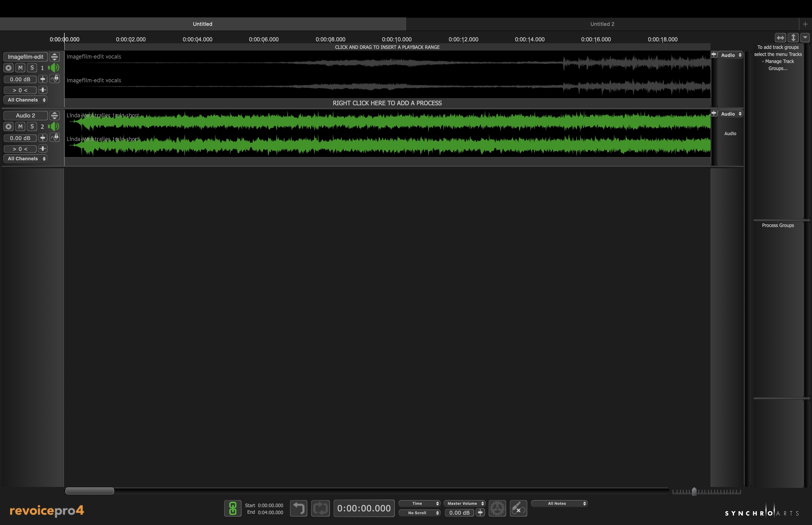
Task: Click the 0:00:10.000 mark on timeline ruler
Action: pyautogui.click(x=397, y=39)
